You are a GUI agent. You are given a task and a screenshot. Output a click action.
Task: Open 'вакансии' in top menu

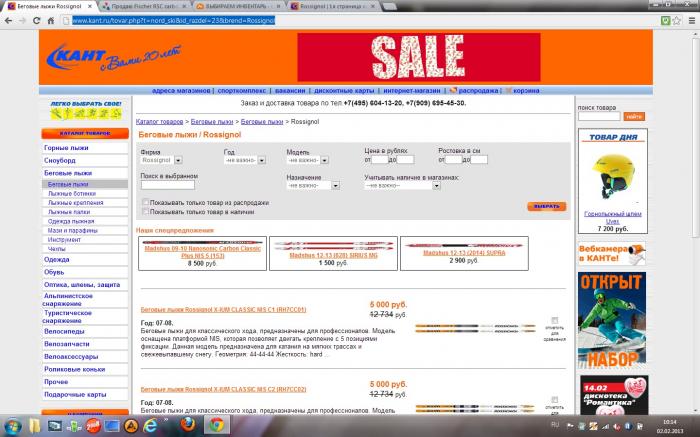pyautogui.click(x=290, y=91)
